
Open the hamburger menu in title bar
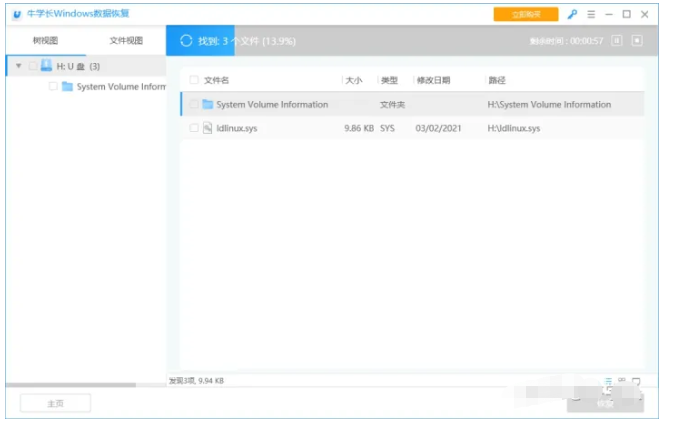pyautogui.click(x=591, y=14)
